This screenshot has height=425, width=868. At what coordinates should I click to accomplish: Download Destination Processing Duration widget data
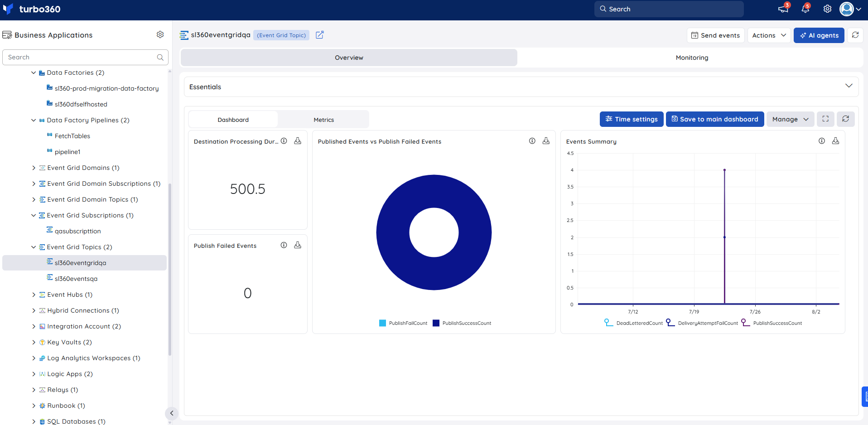point(298,141)
